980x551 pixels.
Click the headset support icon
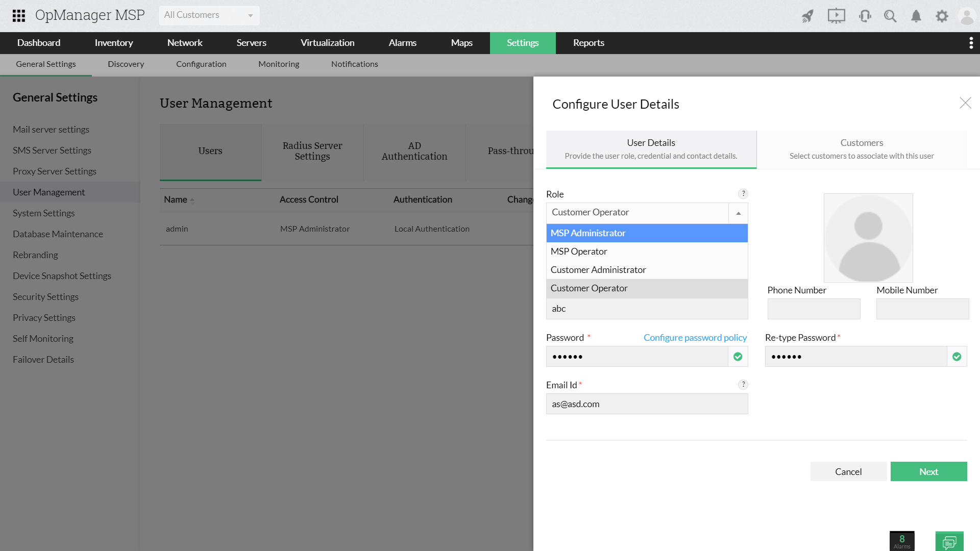865,16
